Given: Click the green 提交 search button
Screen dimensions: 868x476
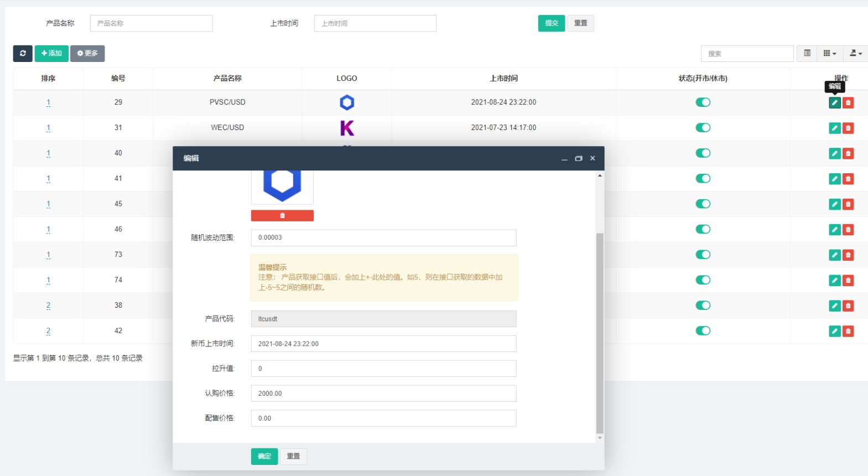Looking at the screenshot, I should [x=551, y=23].
